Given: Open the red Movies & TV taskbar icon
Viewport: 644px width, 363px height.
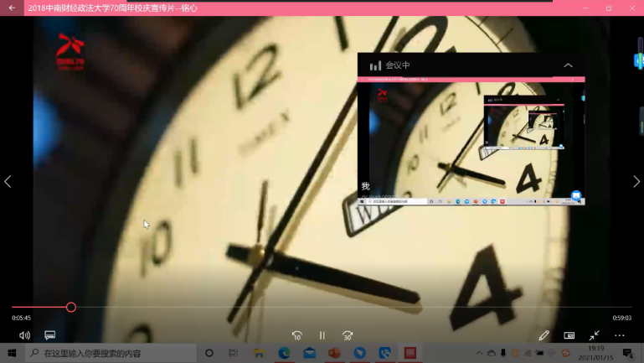Looking at the screenshot, I should click(410, 353).
